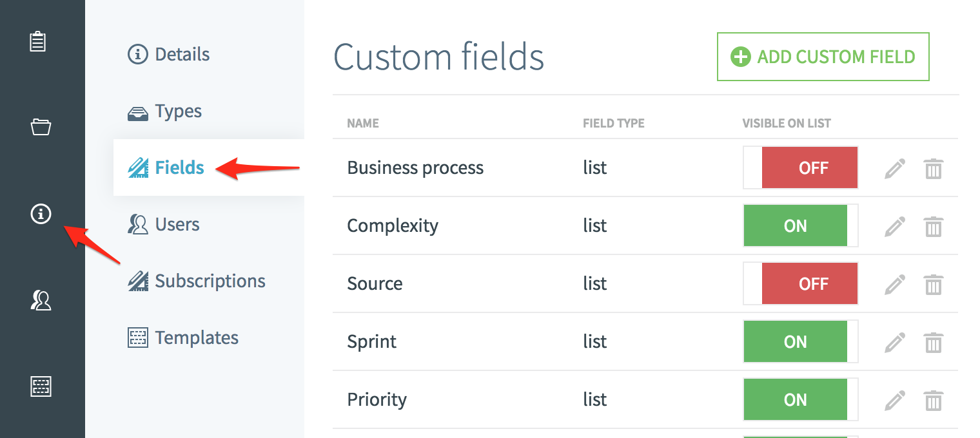980x438 pixels.
Task: Click the 'list' type in Source row
Action: pyautogui.click(x=595, y=284)
